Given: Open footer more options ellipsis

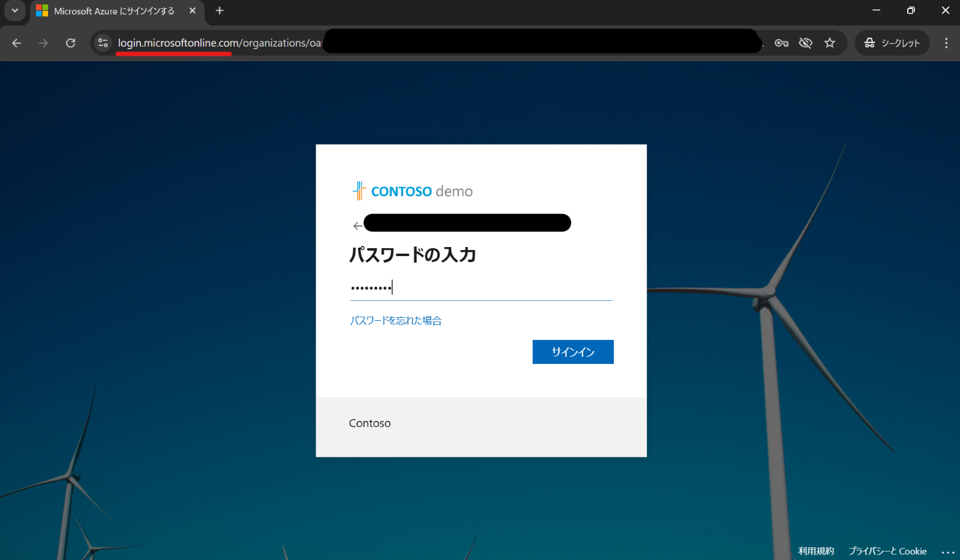Looking at the screenshot, I should coord(947,552).
